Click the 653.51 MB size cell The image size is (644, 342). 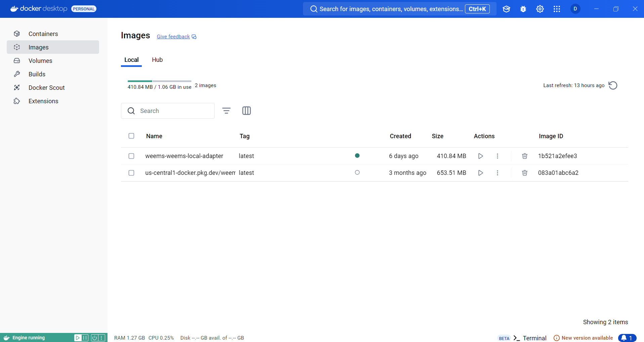pos(452,173)
